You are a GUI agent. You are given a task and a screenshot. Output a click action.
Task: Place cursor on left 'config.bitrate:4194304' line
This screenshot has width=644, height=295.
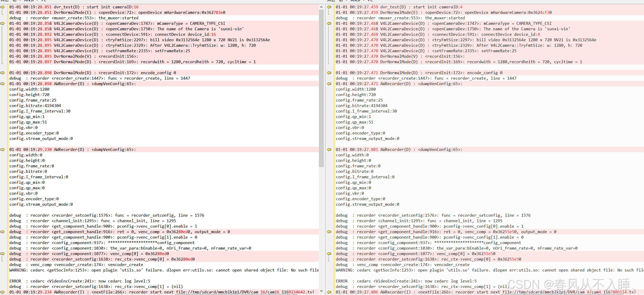click(35, 106)
